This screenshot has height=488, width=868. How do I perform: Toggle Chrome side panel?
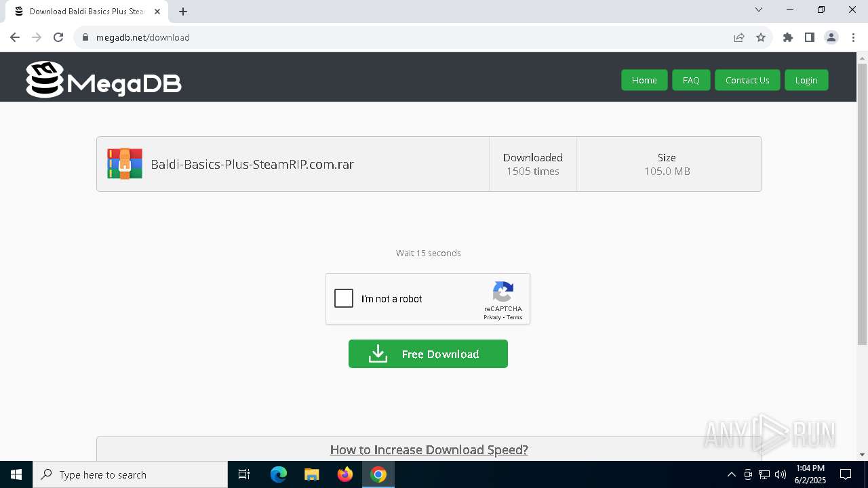810,37
